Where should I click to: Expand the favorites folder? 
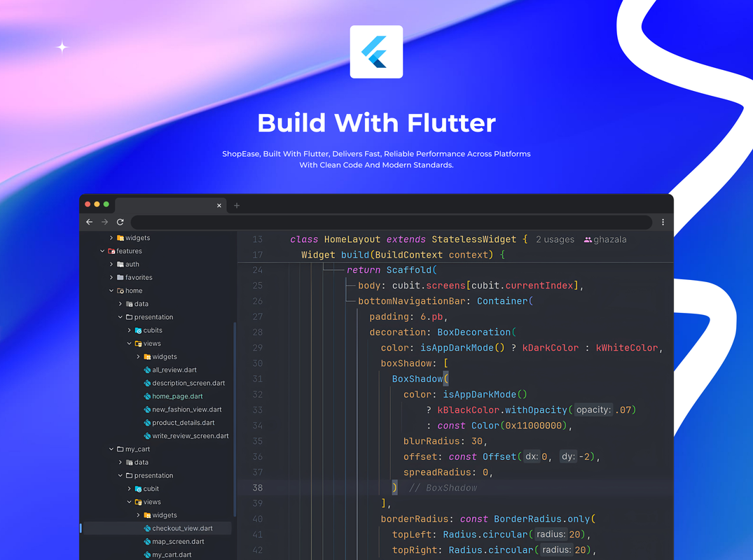(x=111, y=278)
